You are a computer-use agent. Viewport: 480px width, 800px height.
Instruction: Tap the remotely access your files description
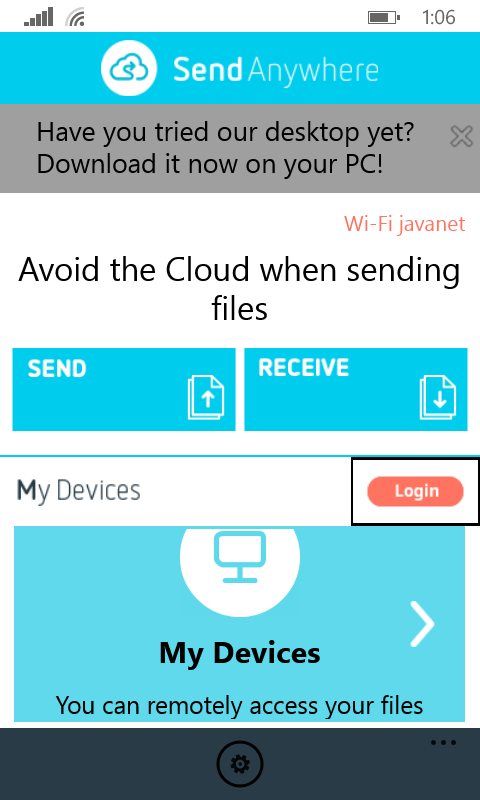(240, 705)
